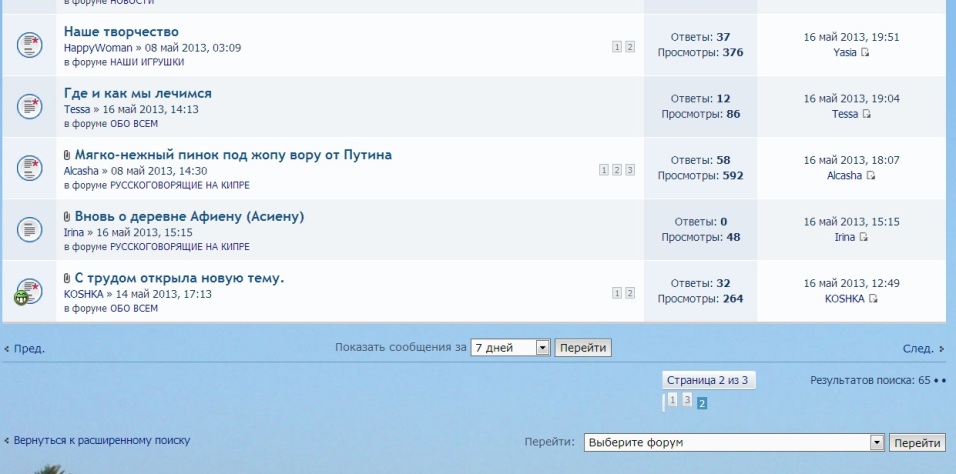Click the attachment paperclip on 'Вновь о деревне Афиену'
The width and height of the screenshot is (956, 474).
click(67, 217)
